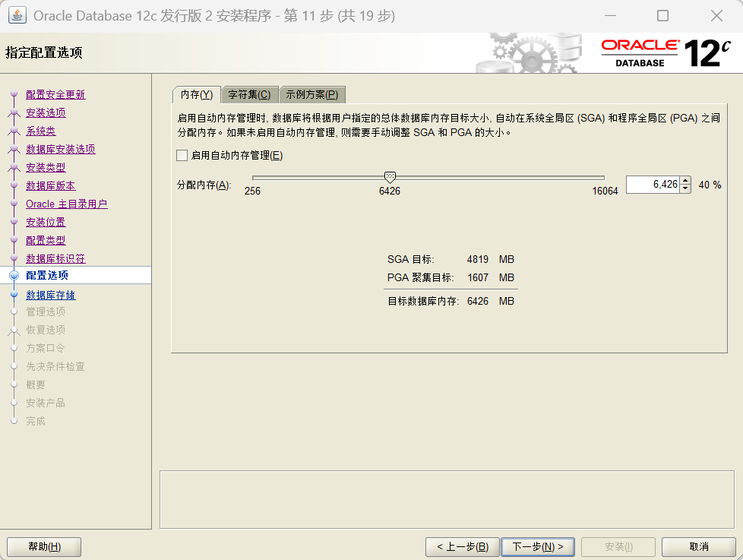Viewport: 743px width, 560px height.
Task: Switch to the 内存(Y) tab
Action: [x=197, y=95]
